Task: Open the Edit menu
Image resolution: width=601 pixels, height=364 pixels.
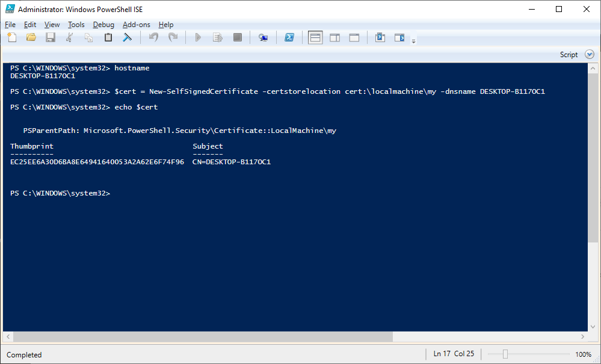Action: pos(30,25)
